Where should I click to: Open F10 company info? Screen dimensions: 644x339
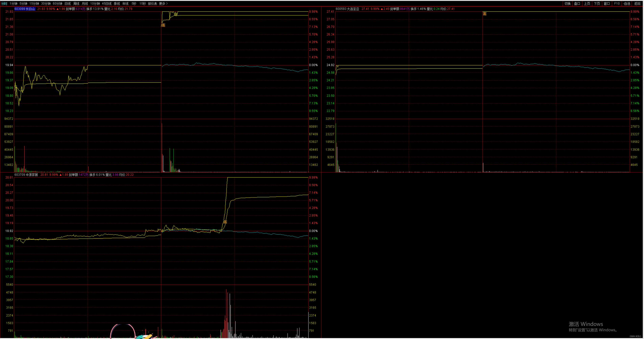[x=617, y=4]
